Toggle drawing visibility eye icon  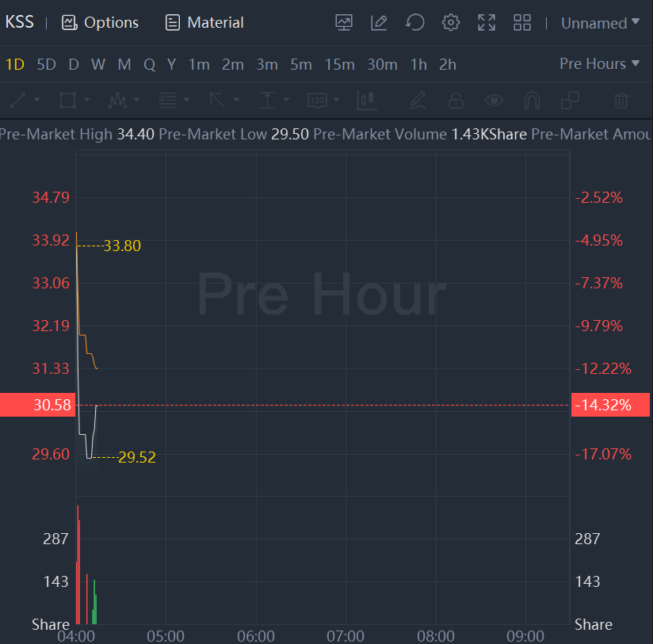pos(495,101)
